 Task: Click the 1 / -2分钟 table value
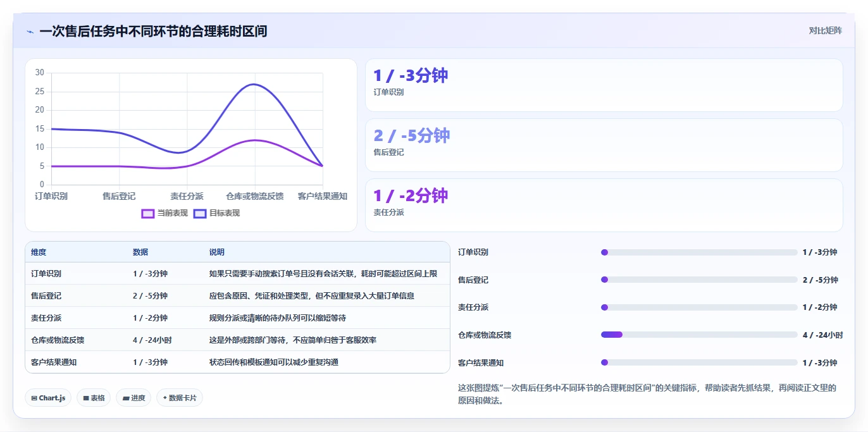pos(150,318)
